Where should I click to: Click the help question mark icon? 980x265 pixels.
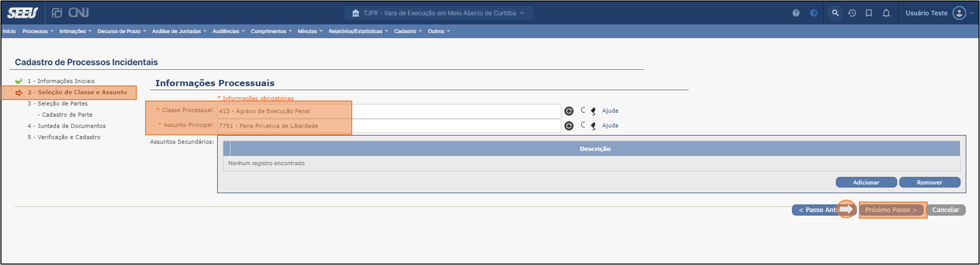[x=796, y=13]
